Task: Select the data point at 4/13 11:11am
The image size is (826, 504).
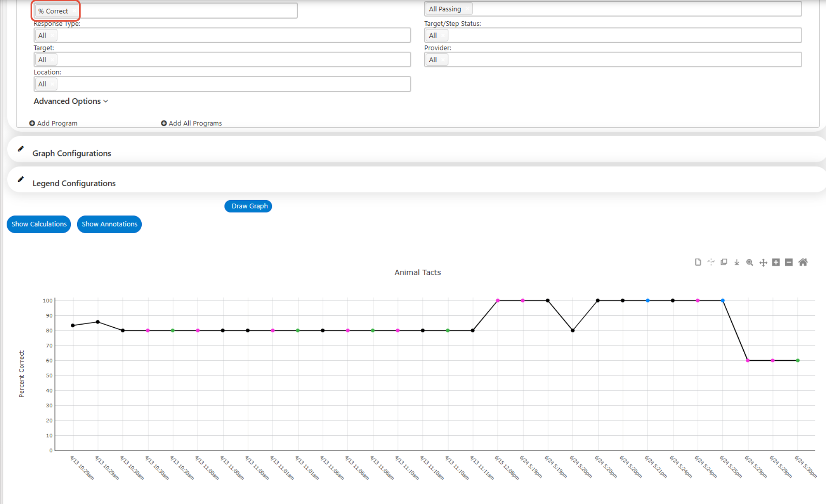Action: pyautogui.click(x=473, y=331)
